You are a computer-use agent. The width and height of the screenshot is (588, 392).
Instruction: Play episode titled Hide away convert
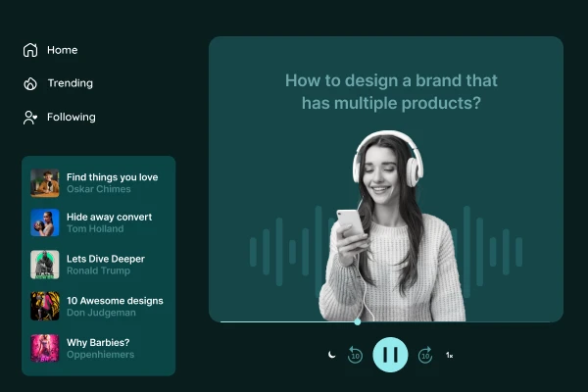[x=109, y=217]
